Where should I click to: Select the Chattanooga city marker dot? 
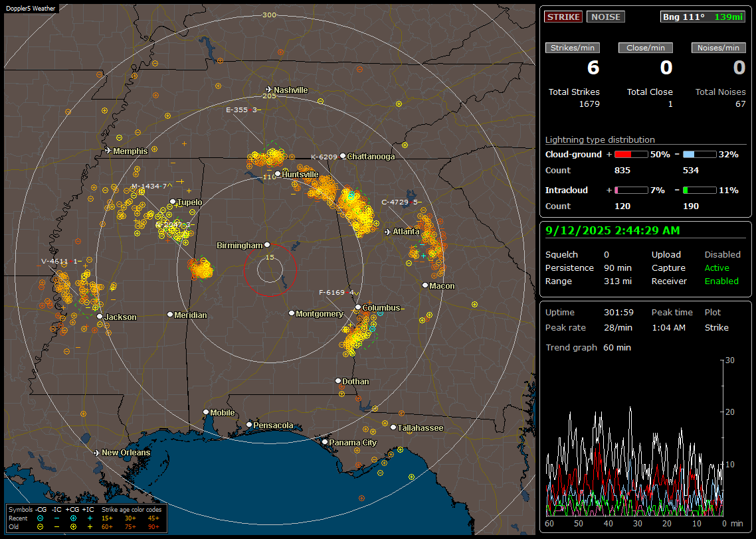click(343, 156)
